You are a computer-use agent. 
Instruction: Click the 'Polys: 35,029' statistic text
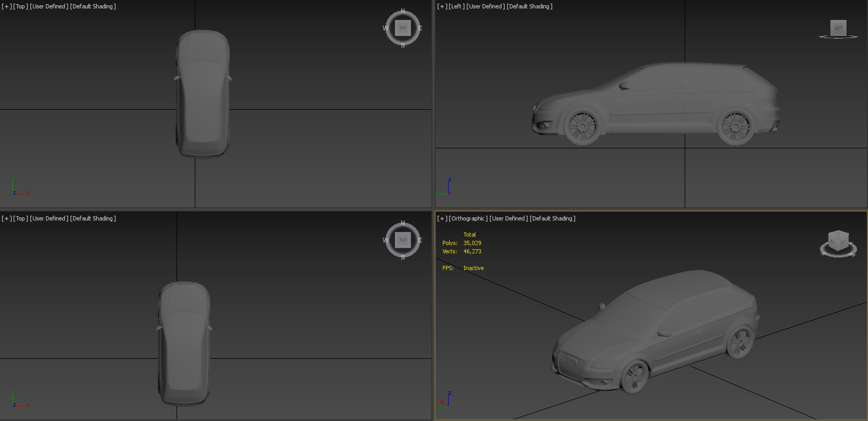click(462, 243)
